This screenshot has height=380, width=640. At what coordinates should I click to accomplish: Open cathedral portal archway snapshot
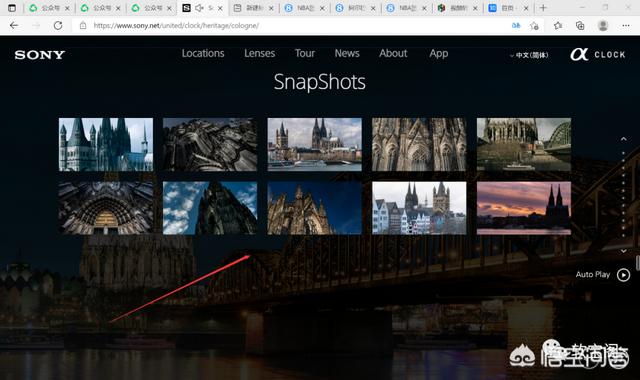point(106,208)
